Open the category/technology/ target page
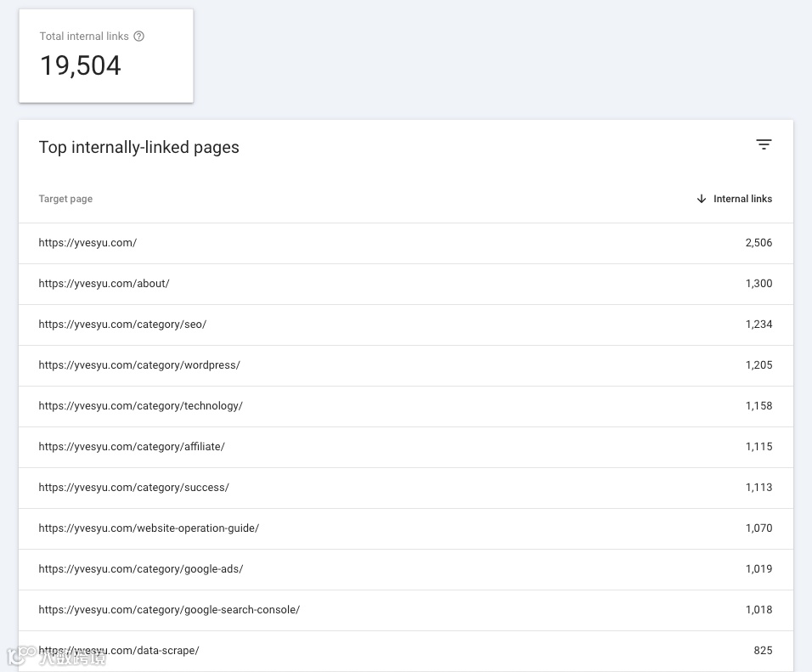 tap(140, 406)
